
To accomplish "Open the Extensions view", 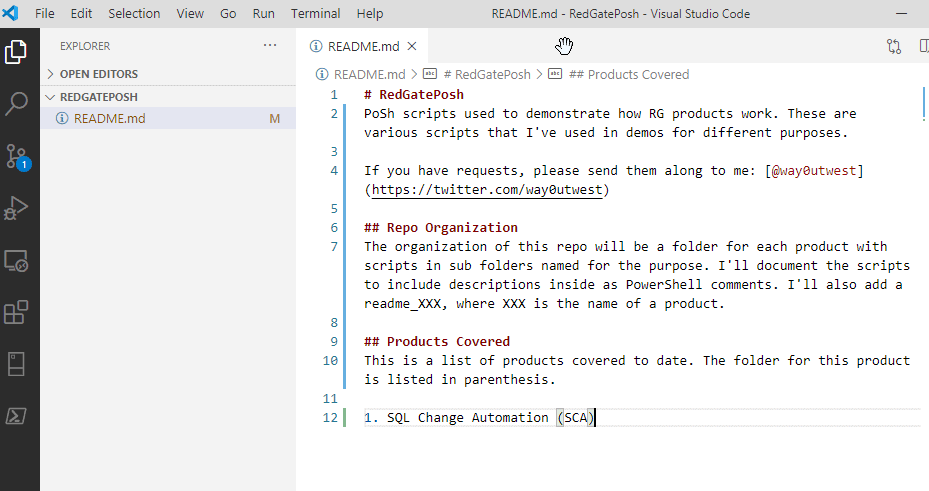I will tap(16, 312).
